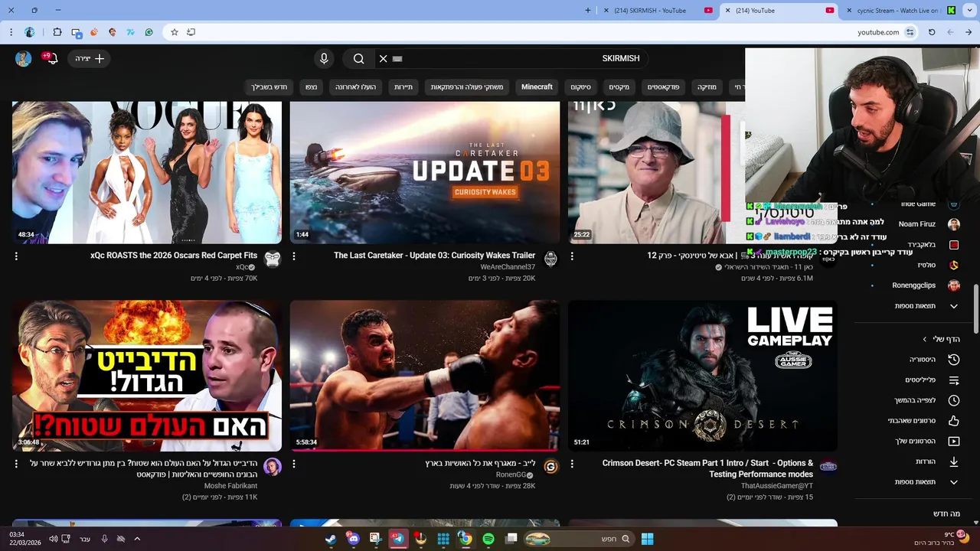The height and width of the screenshot is (551, 980).
Task: Select the 'נצפו' filter chip
Action: tap(311, 87)
